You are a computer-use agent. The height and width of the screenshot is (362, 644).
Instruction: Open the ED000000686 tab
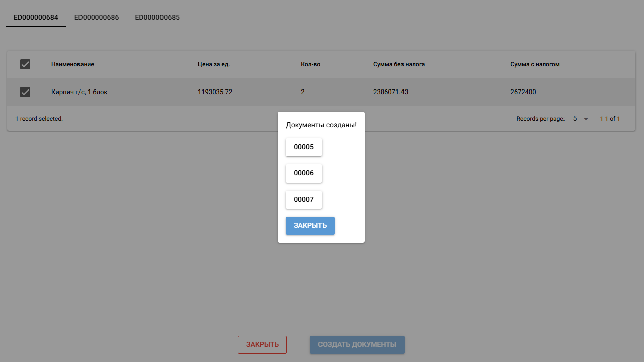tap(97, 18)
